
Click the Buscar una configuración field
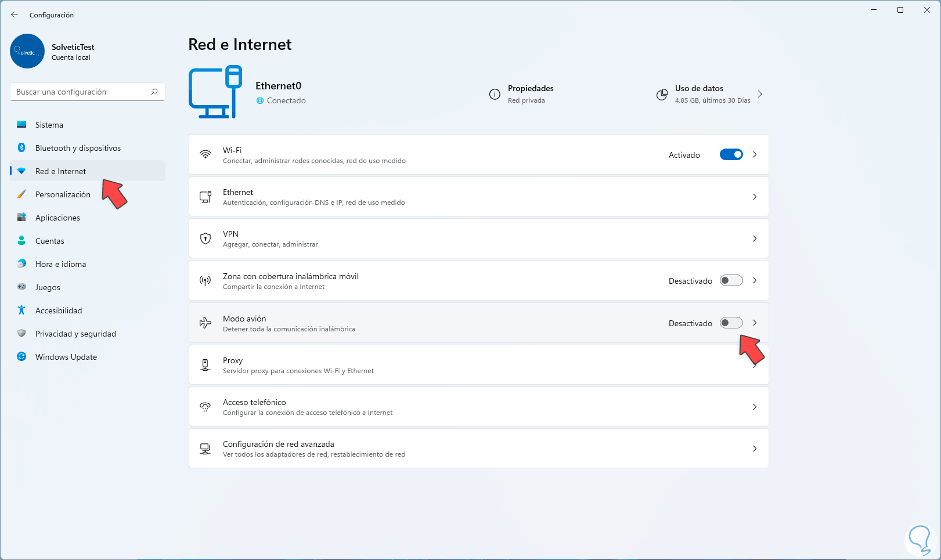[81, 92]
